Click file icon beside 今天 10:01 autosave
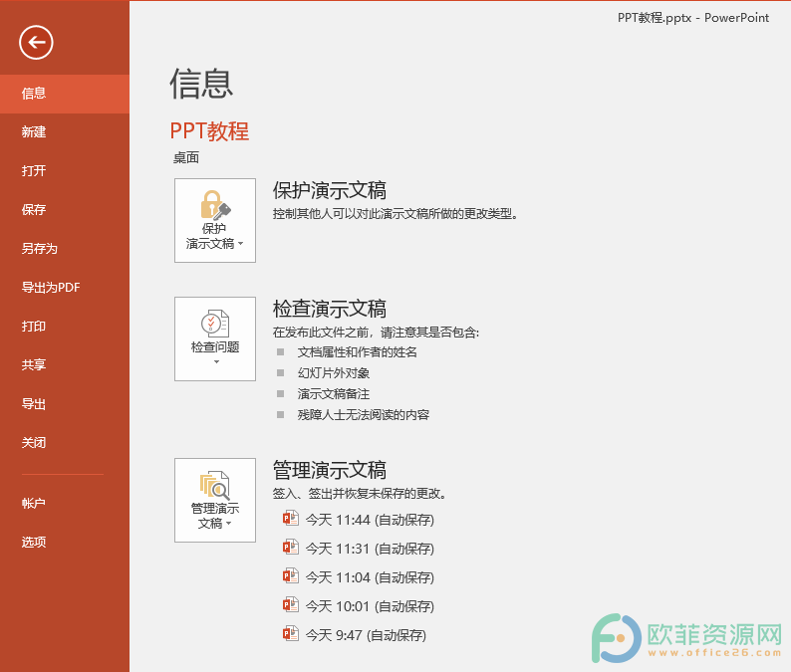 pos(291,604)
